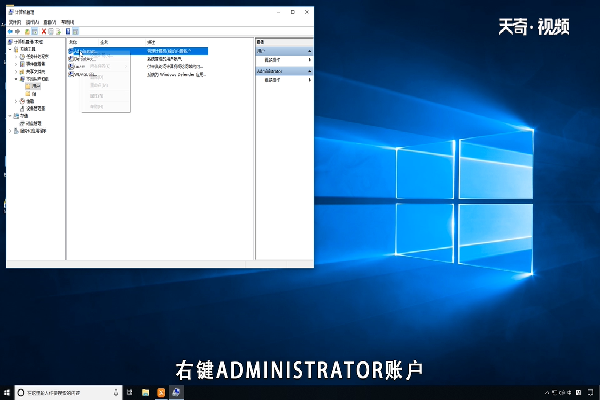Select the Groups folder in tree

(31, 94)
